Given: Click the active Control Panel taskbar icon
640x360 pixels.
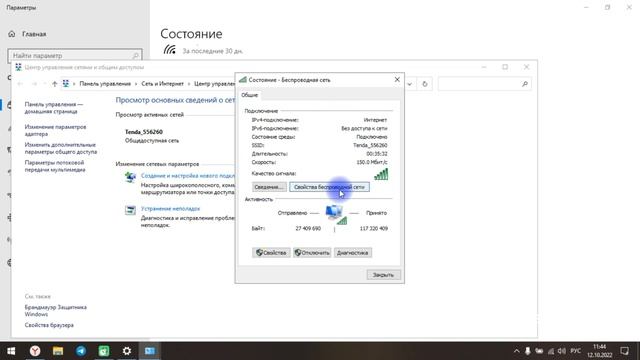Looking at the screenshot, I should point(150,351).
